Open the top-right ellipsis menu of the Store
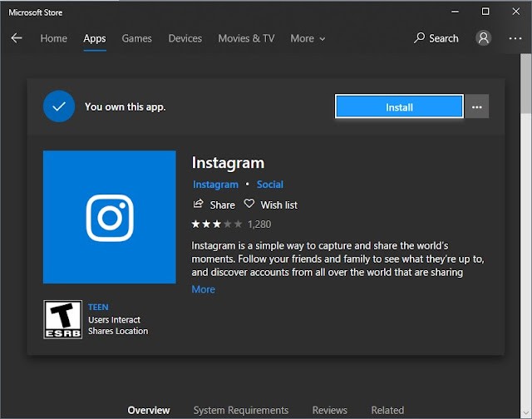This screenshot has width=532, height=419. tap(515, 38)
